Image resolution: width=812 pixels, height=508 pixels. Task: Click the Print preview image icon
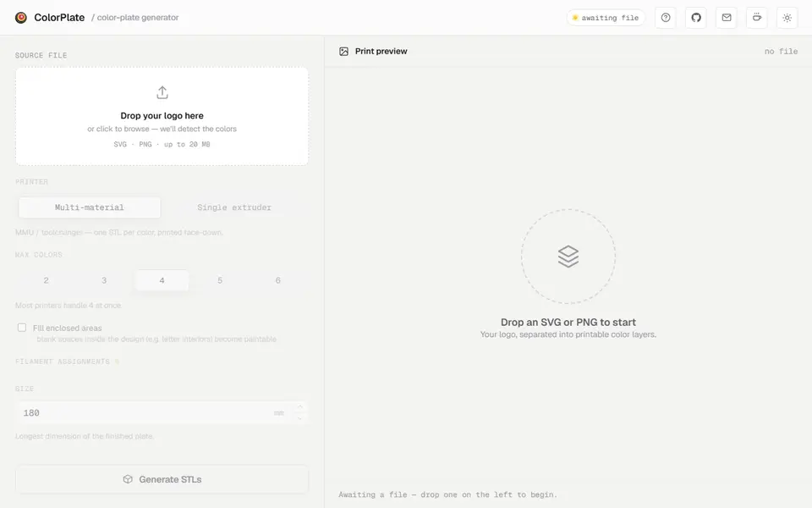[x=344, y=52]
